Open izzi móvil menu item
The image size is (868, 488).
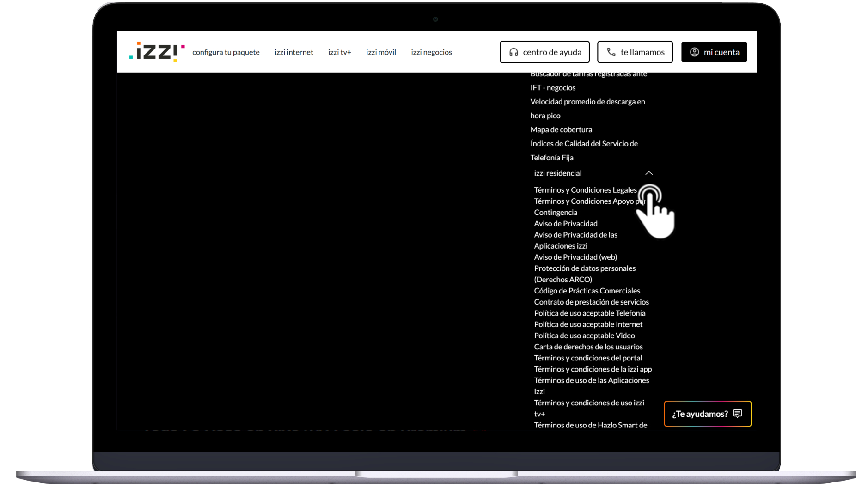381,52
